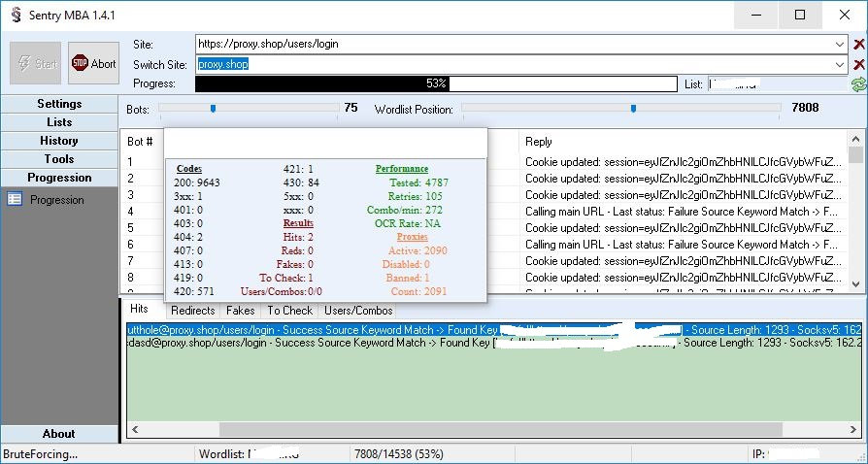Click the List name field

click(778, 84)
